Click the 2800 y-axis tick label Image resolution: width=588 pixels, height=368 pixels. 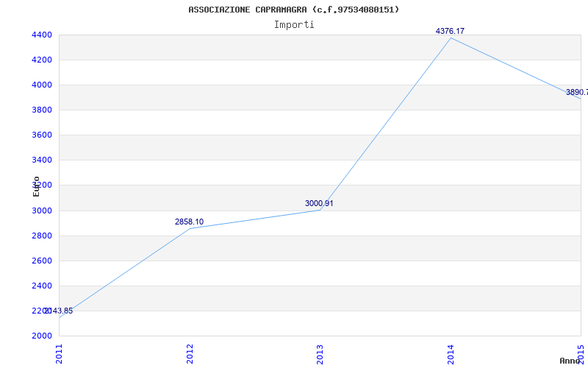[42, 236]
